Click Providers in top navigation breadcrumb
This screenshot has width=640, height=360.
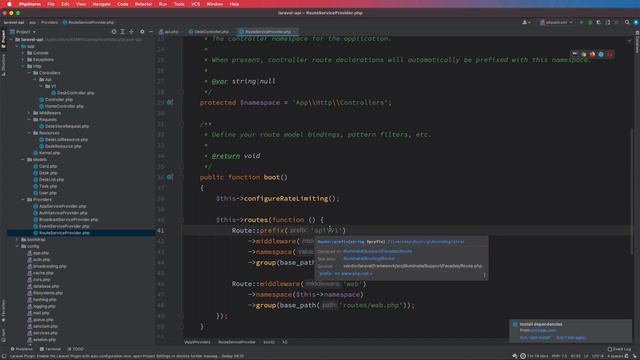pos(49,22)
